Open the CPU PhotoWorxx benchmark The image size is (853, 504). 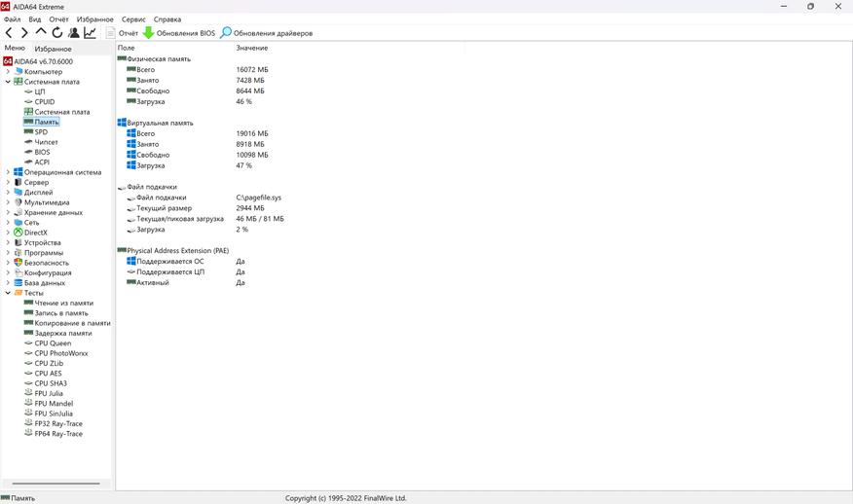pyautogui.click(x=61, y=353)
